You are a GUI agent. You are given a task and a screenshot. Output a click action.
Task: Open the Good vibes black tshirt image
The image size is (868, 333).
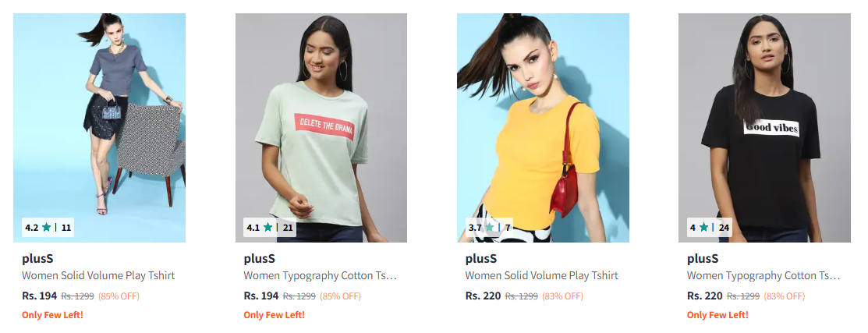(764, 128)
